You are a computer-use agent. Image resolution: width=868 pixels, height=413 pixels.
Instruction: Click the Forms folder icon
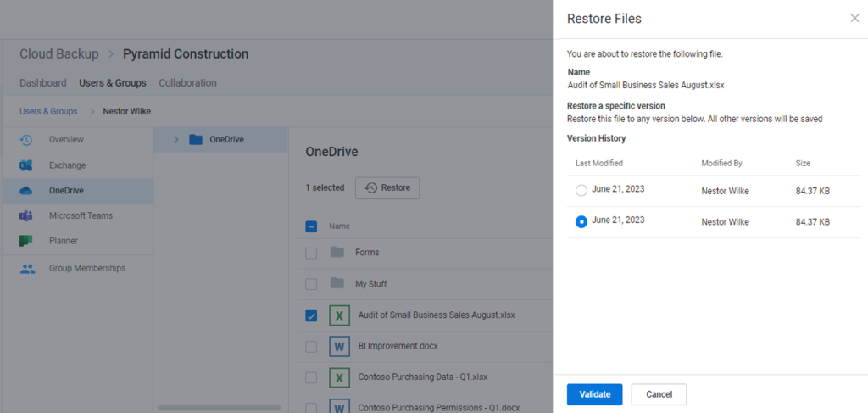point(337,253)
